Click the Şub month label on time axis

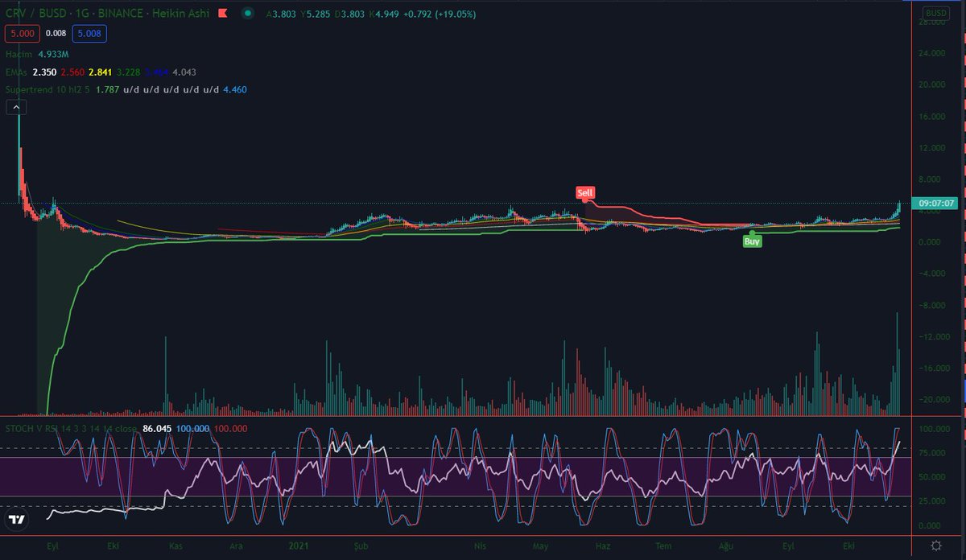tap(360, 546)
